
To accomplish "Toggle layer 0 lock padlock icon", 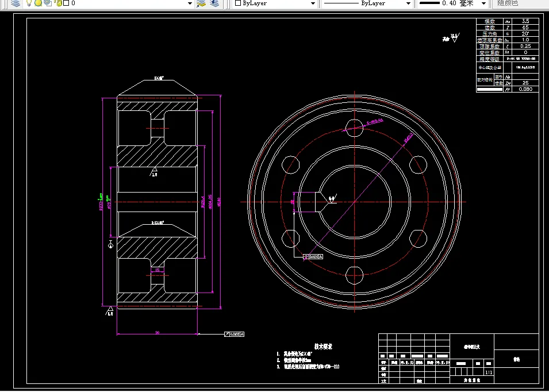I will pos(59,3).
